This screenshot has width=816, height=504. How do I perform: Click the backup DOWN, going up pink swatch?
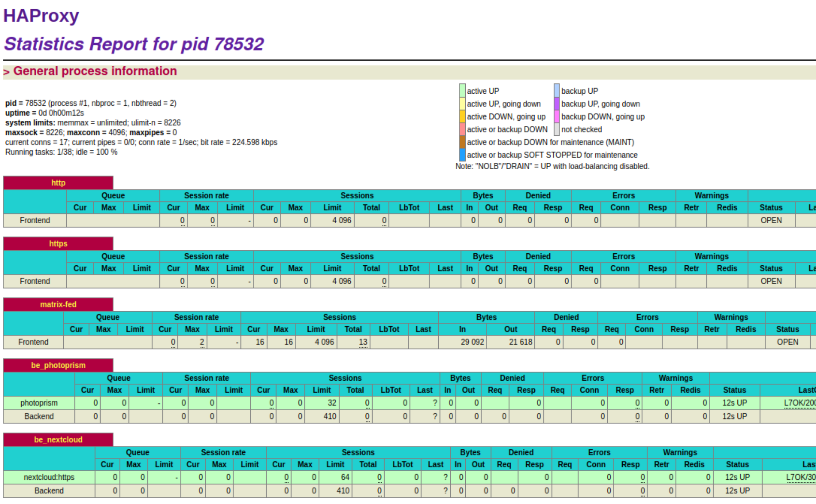(556, 116)
